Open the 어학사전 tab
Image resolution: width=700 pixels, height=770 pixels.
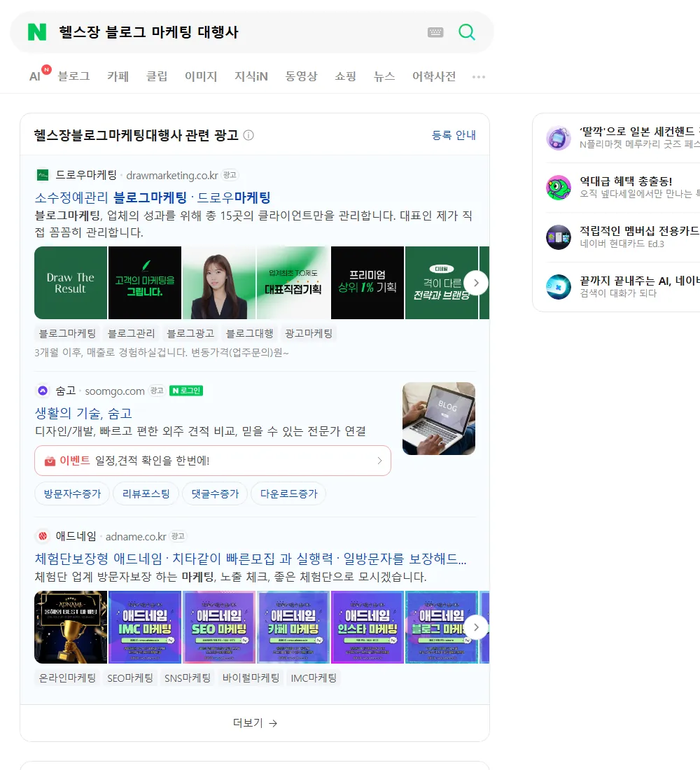click(434, 76)
